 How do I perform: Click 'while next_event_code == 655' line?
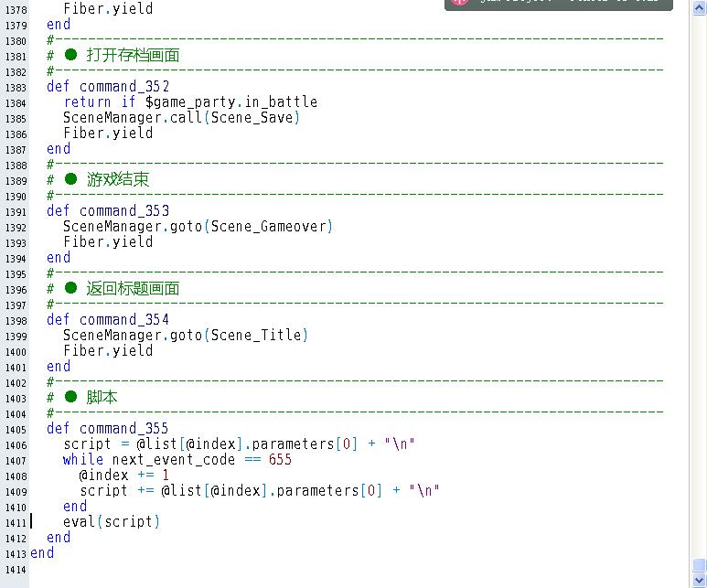(x=177, y=459)
